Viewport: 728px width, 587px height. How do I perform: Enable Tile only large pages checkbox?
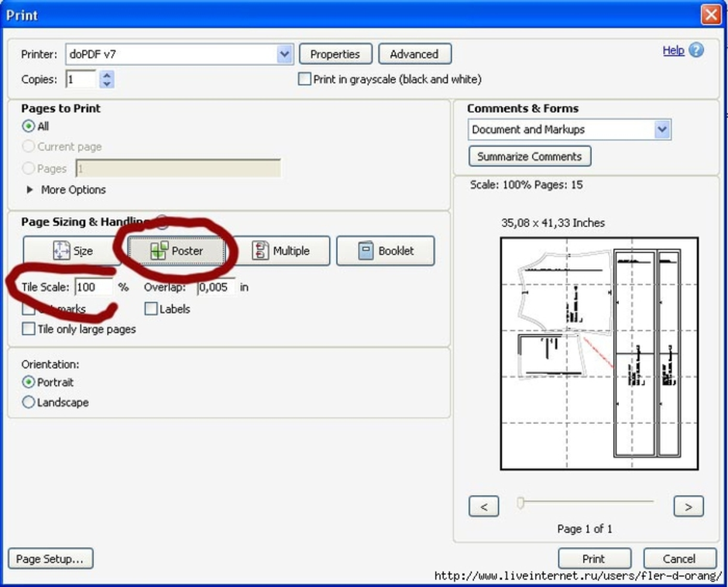pyautogui.click(x=29, y=329)
